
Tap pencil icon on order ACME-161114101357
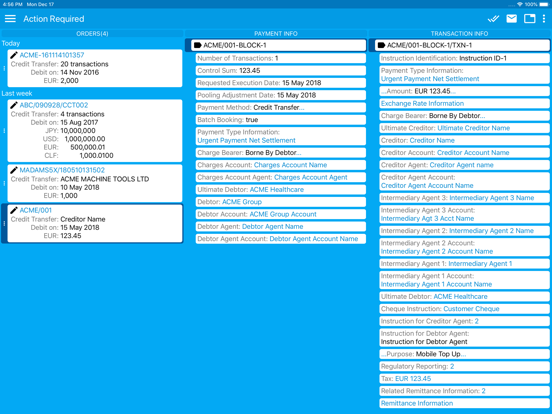[x=14, y=55]
